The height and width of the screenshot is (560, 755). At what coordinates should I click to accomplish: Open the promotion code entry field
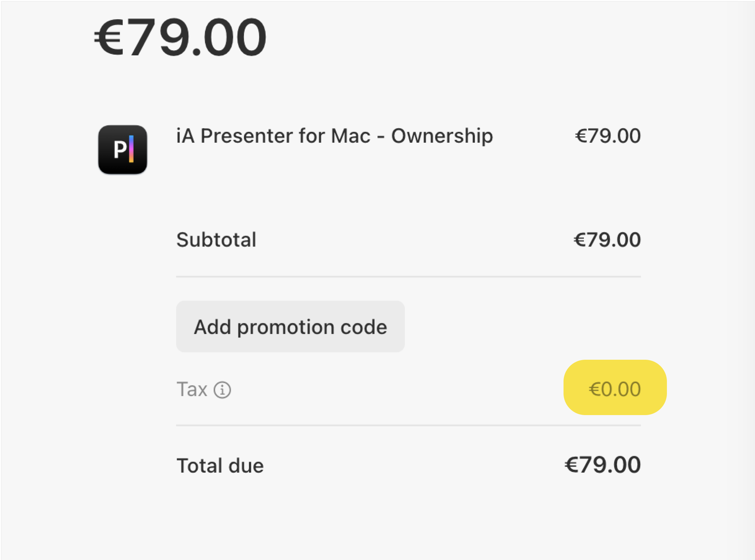290,327
